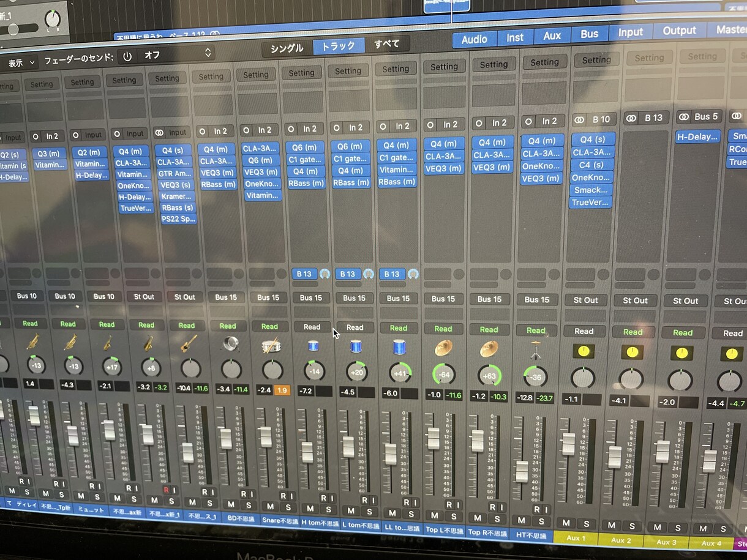The height and width of the screenshot is (560, 747).
Task: Select the H tom不思議 drum icon
Action: [313, 346]
